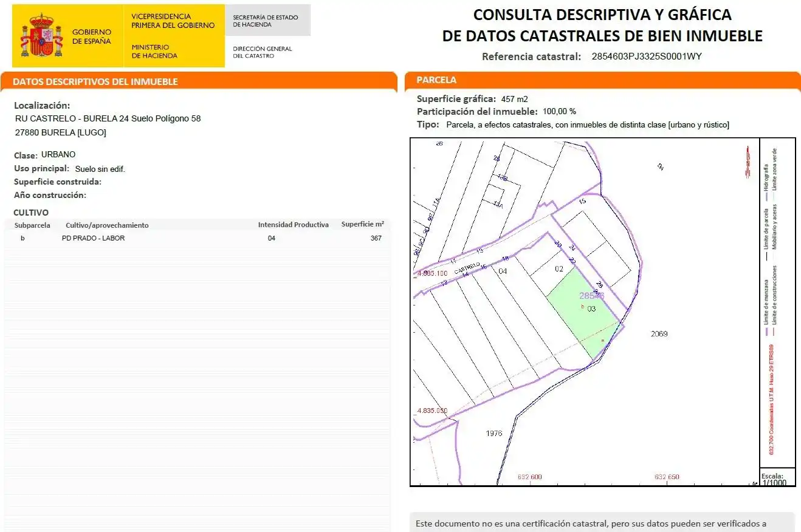The width and height of the screenshot is (801, 532).
Task: Click parcel label '04' on the map
Action: (x=503, y=271)
